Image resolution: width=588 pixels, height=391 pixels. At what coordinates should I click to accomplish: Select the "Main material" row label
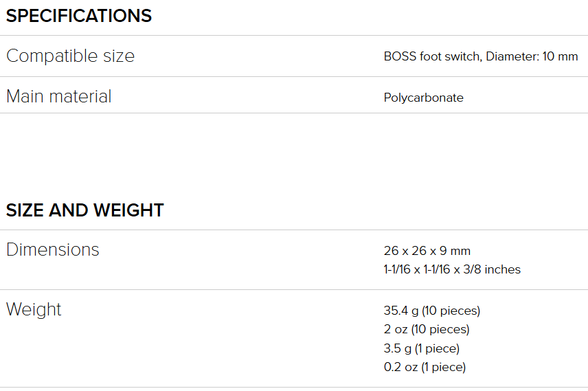[x=58, y=97]
